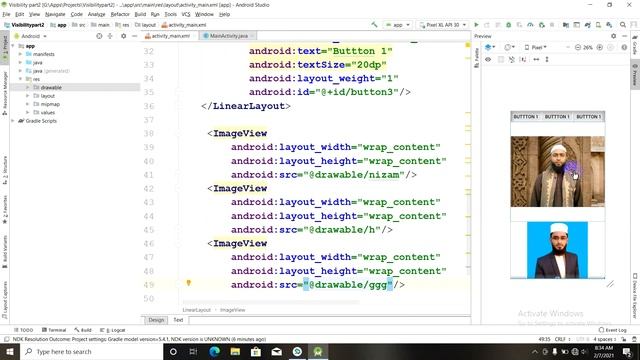Click the ImageView breadcrumb below the editor
Screen dimensions: 640x360
[233, 310]
